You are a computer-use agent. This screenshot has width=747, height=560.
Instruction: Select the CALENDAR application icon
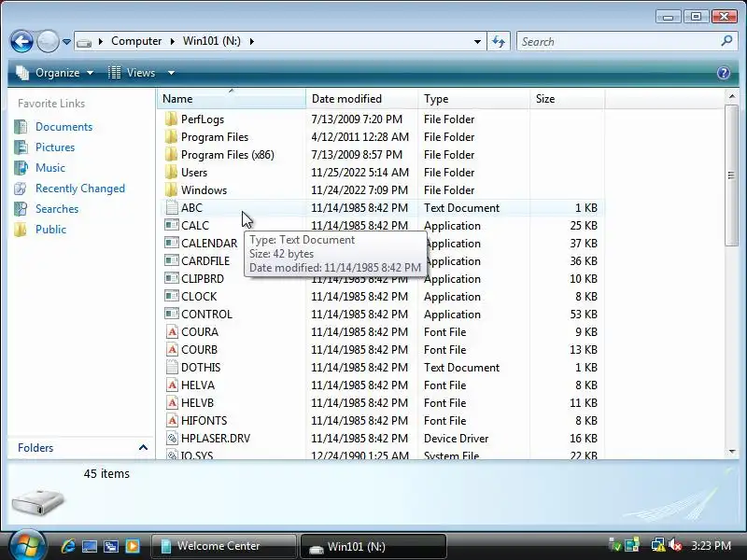(x=172, y=243)
